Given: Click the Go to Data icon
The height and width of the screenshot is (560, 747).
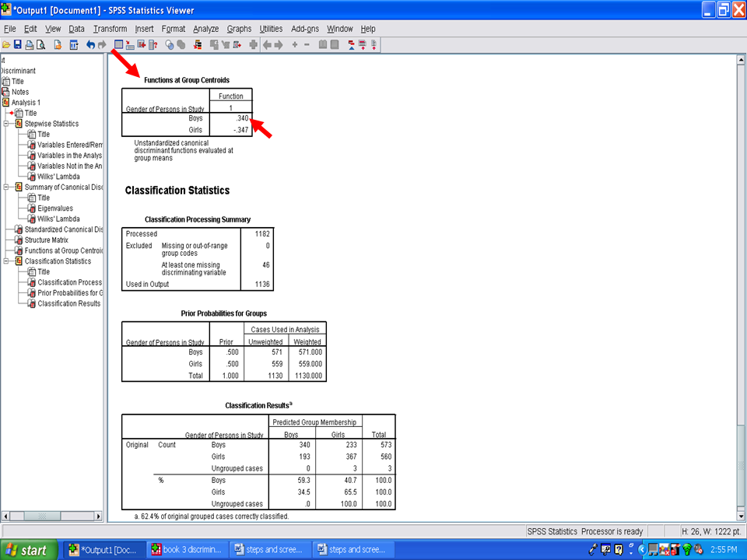Looking at the screenshot, I should tap(118, 45).
